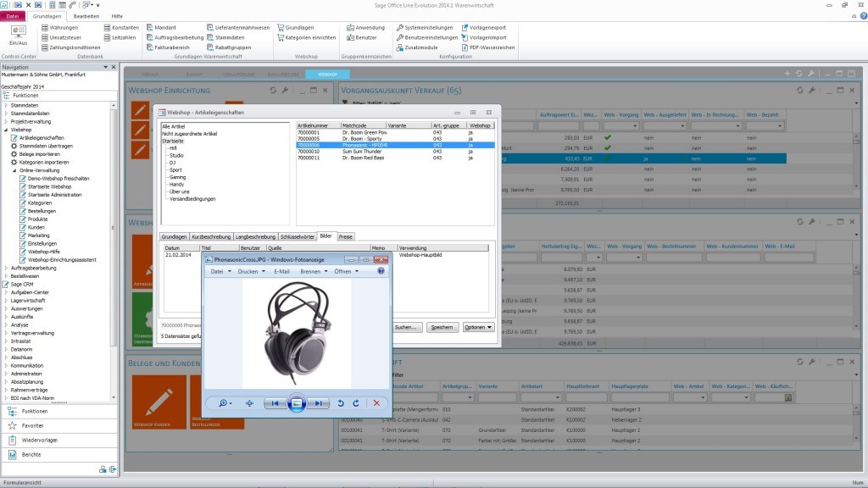Screen dimensions: 868x488
Task: Open the Preise tab in Artikeleigenschaften
Action: click(x=346, y=236)
